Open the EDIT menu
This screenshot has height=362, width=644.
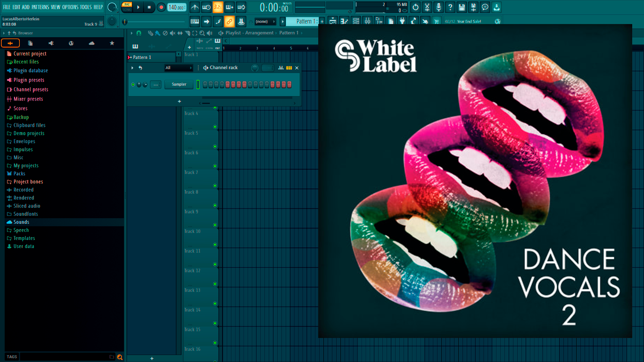[x=17, y=7]
